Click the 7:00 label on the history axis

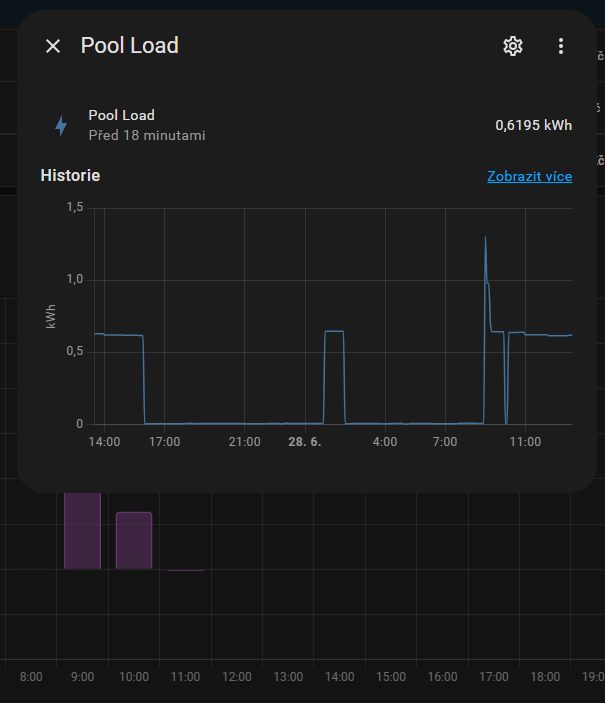click(445, 441)
